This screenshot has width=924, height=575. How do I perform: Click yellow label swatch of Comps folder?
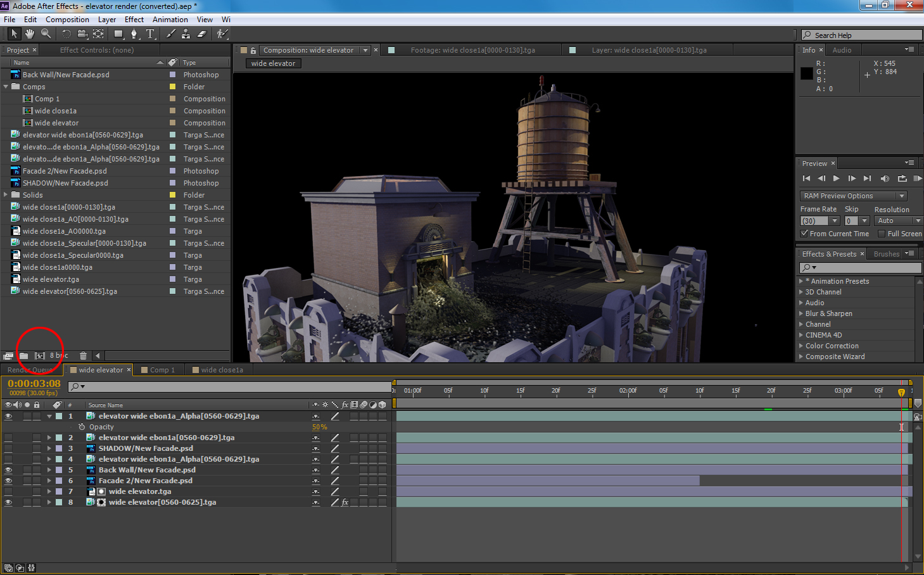click(x=172, y=87)
